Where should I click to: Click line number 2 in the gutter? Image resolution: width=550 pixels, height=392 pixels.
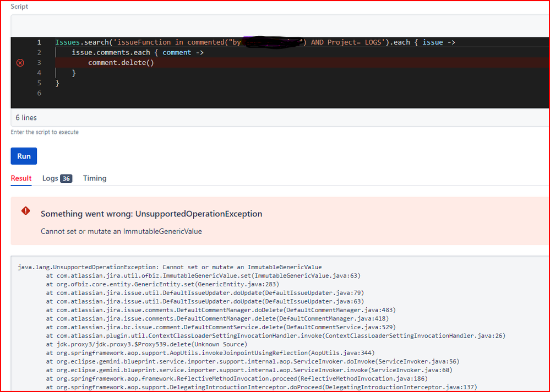click(39, 53)
